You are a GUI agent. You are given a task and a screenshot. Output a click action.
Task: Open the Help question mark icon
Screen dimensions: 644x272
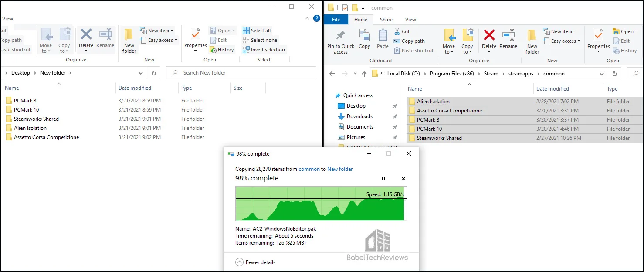coord(317,19)
